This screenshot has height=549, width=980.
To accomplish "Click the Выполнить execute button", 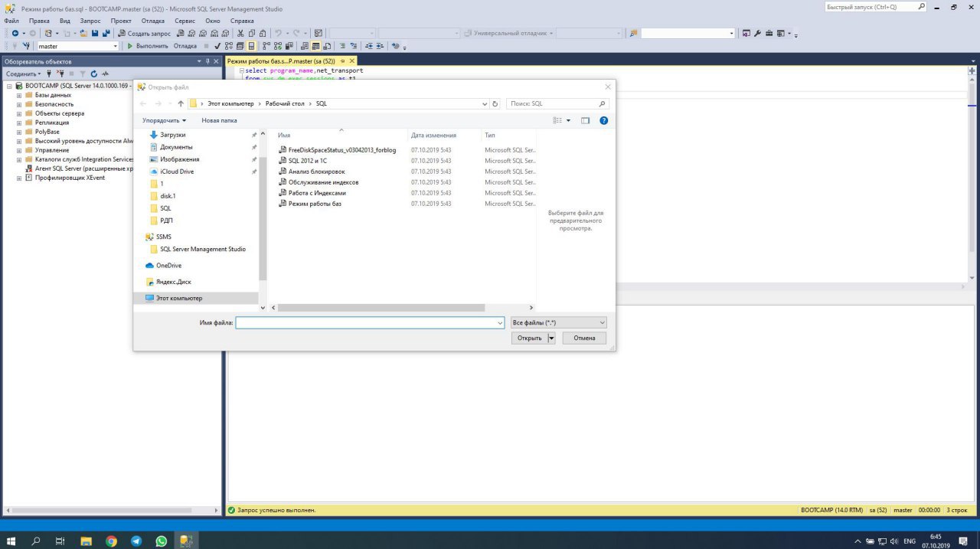I will coord(147,46).
